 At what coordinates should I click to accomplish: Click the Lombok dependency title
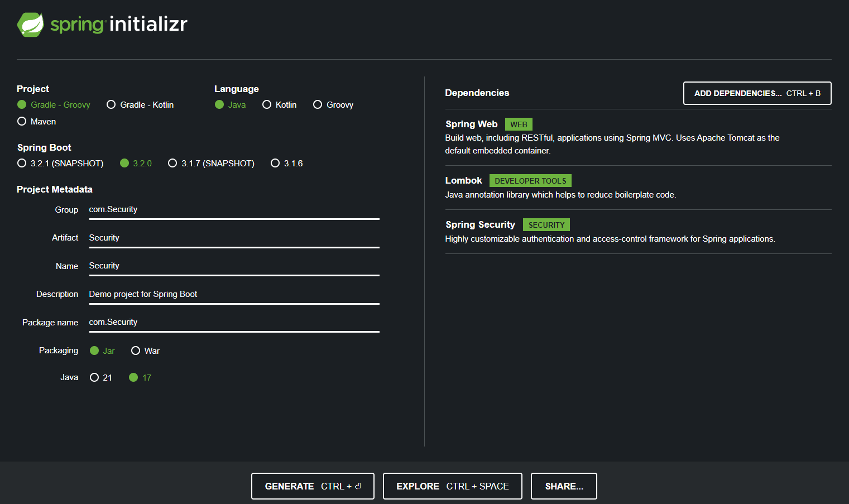(463, 181)
